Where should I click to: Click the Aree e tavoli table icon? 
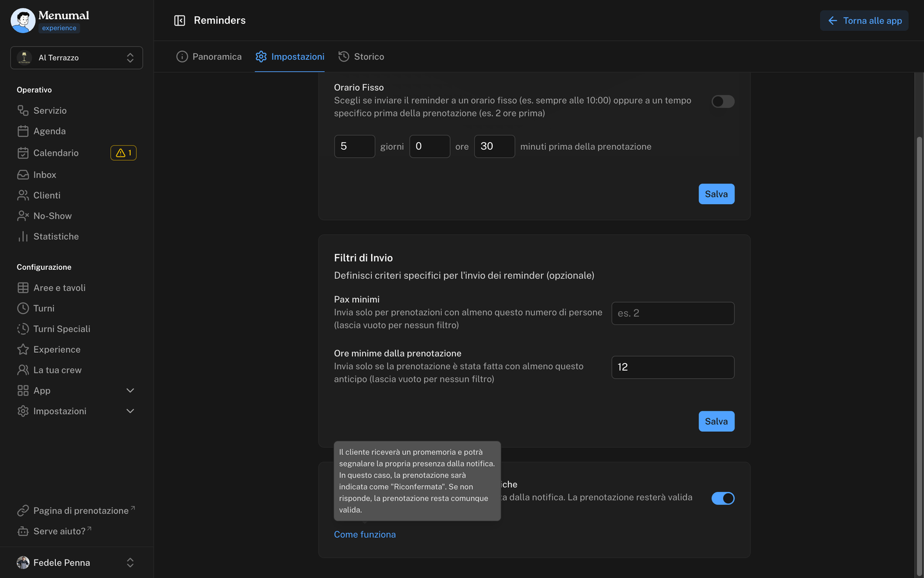pos(23,288)
